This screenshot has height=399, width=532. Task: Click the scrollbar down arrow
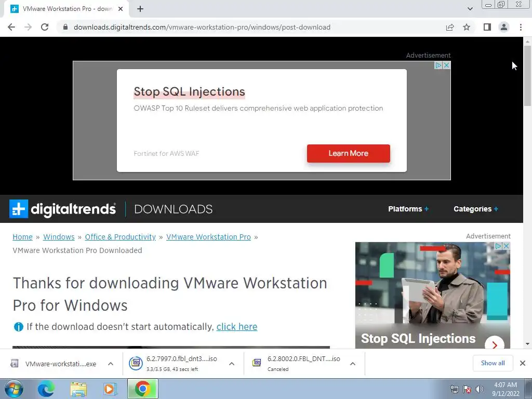coord(528,344)
